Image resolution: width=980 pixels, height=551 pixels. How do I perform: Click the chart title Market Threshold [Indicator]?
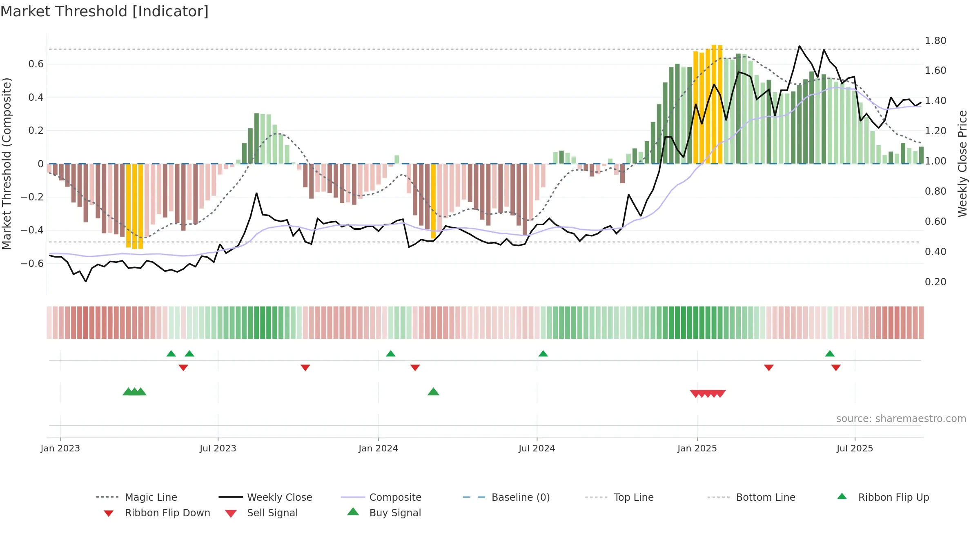click(x=105, y=11)
